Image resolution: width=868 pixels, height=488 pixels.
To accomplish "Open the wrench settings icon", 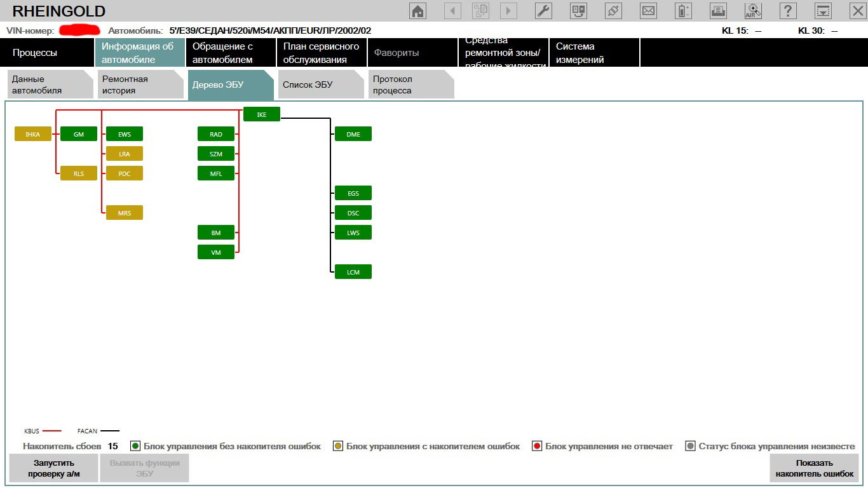I will pyautogui.click(x=543, y=11).
